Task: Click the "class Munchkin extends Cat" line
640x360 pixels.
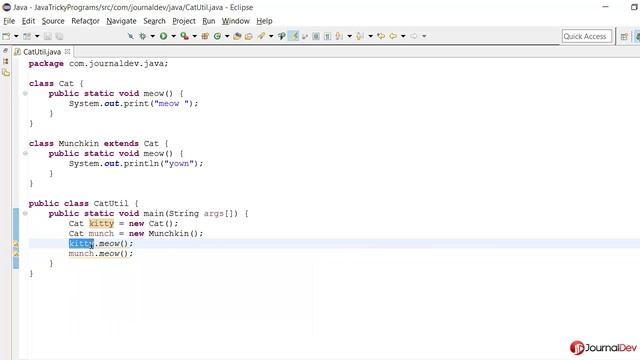Action: click(x=98, y=144)
